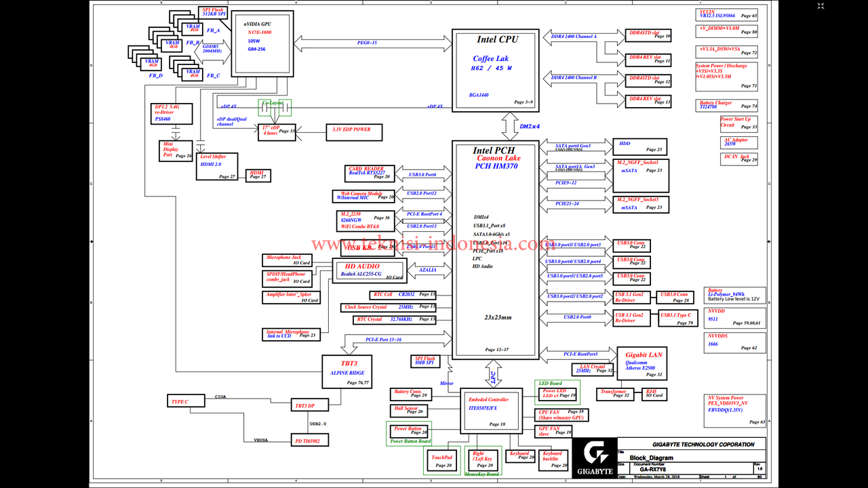Click the 'TBT3 DP' box
Screen dimensions: 868x488
click(x=310, y=405)
